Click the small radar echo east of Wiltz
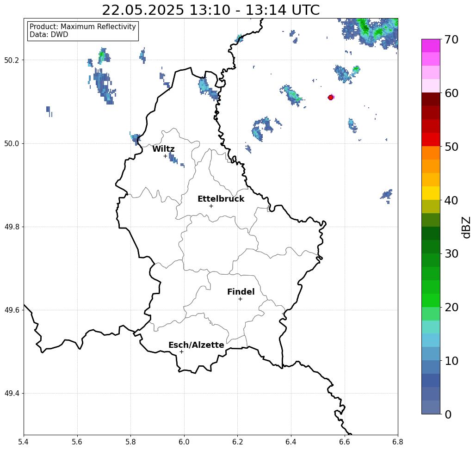Image resolution: width=476 pixels, height=450 pixels. pyautogui.click(x=173, y=158)
